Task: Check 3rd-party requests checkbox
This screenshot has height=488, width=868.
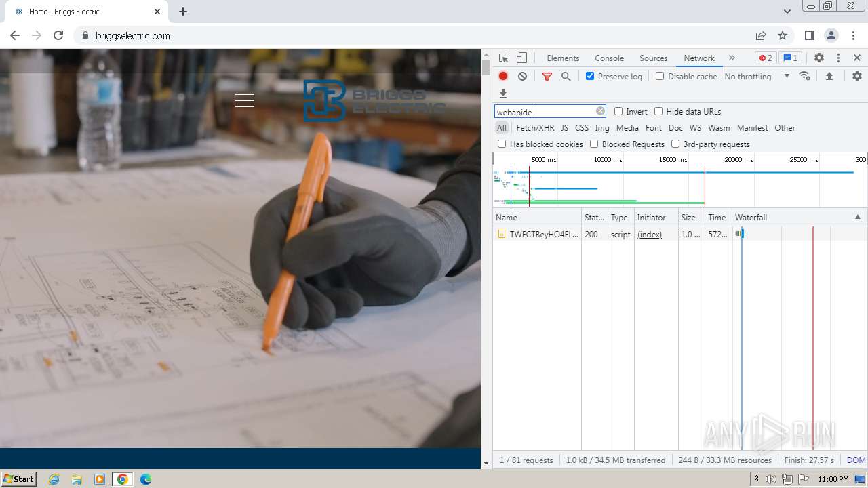Action: 675,144
